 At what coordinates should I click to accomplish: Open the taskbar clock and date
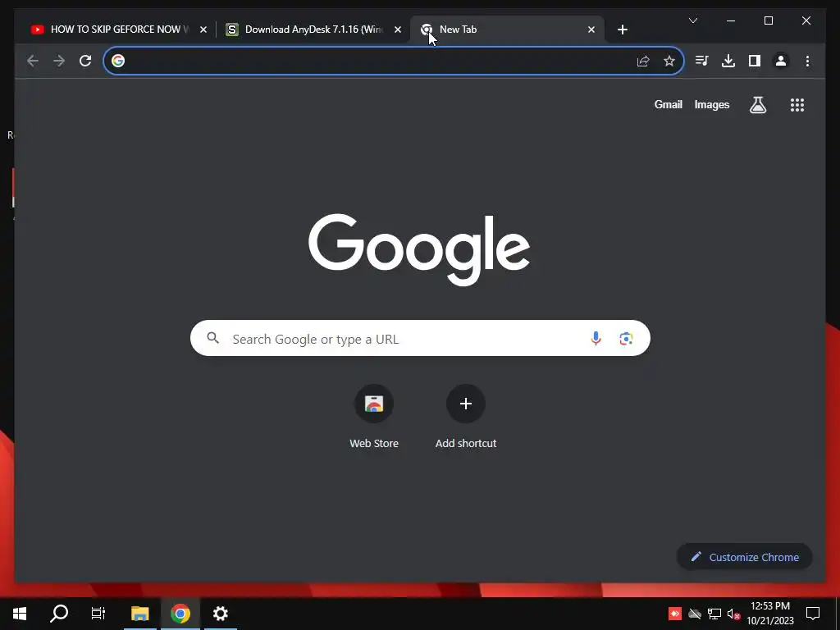(770, 613)
